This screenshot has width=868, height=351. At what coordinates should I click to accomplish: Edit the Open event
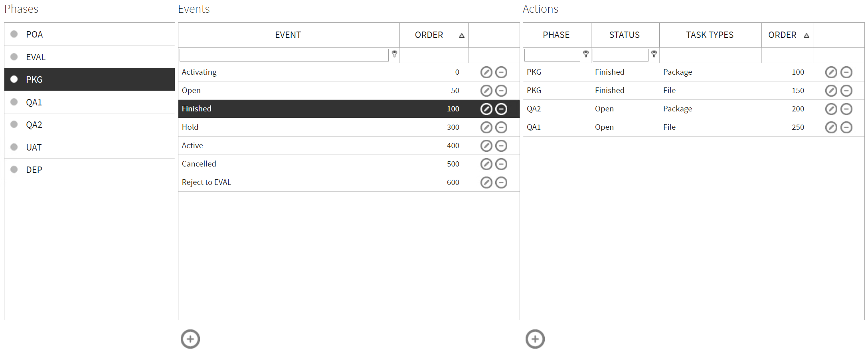[486, 91]
